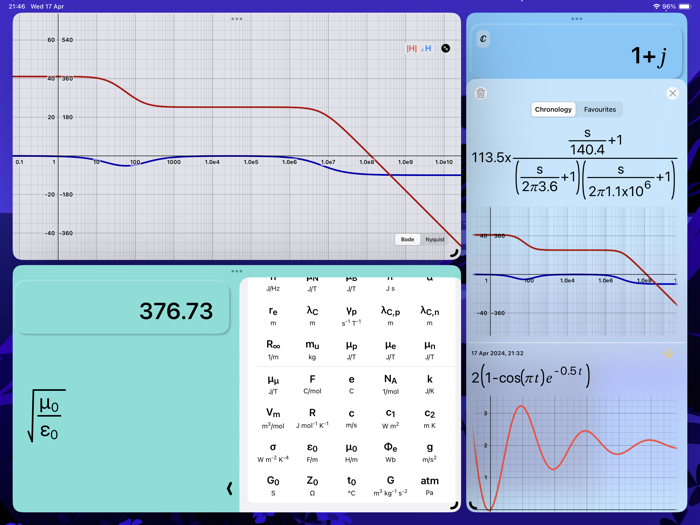The image size is (700, 525).
Task: Open three-dot menu of the blue history window
Action: coord(576,19)
